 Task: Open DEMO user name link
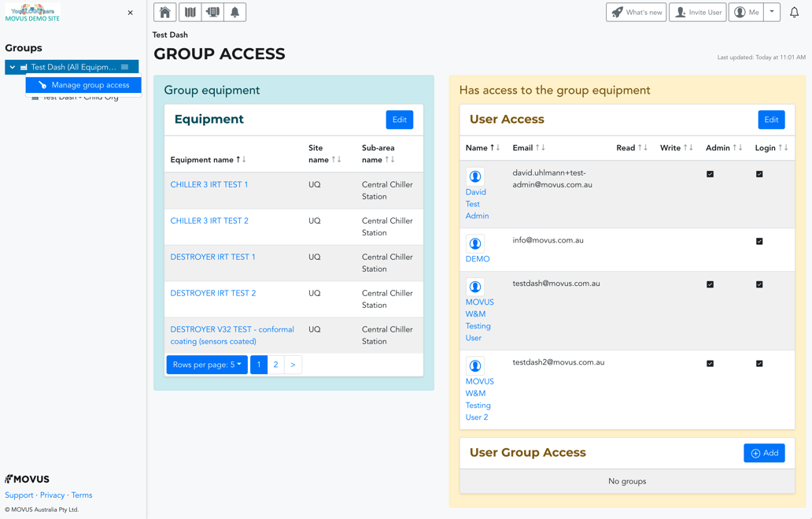click(478, 259)
